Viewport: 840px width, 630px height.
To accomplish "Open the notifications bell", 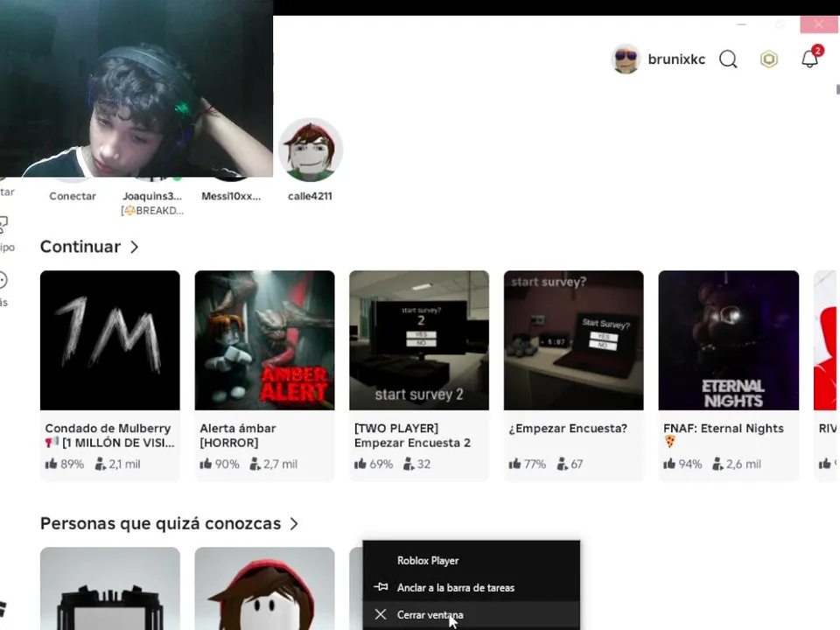I will (810, 59).
